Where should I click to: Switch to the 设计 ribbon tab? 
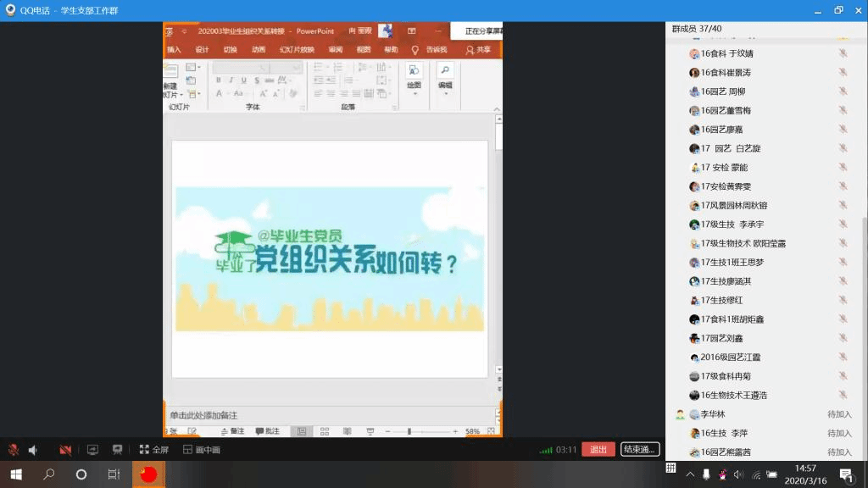pyautogui.click(x=202, y=50)
